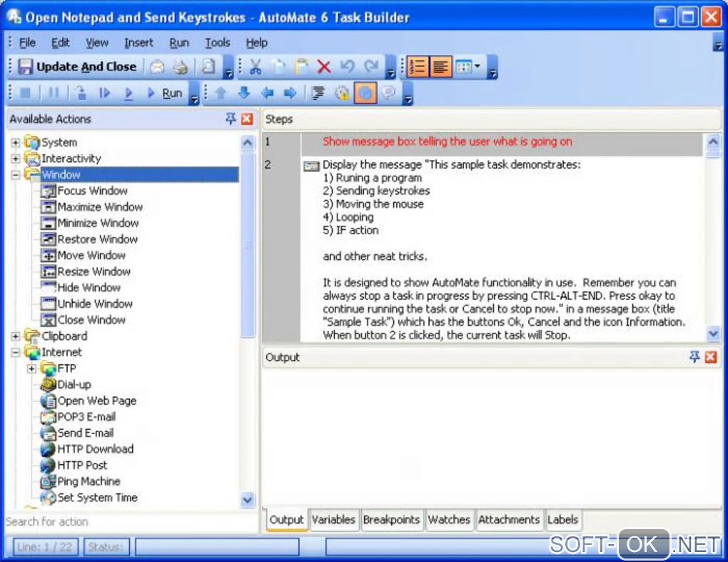Expand the Clipboard folder node
728x562 pixels.
(15, 336)
